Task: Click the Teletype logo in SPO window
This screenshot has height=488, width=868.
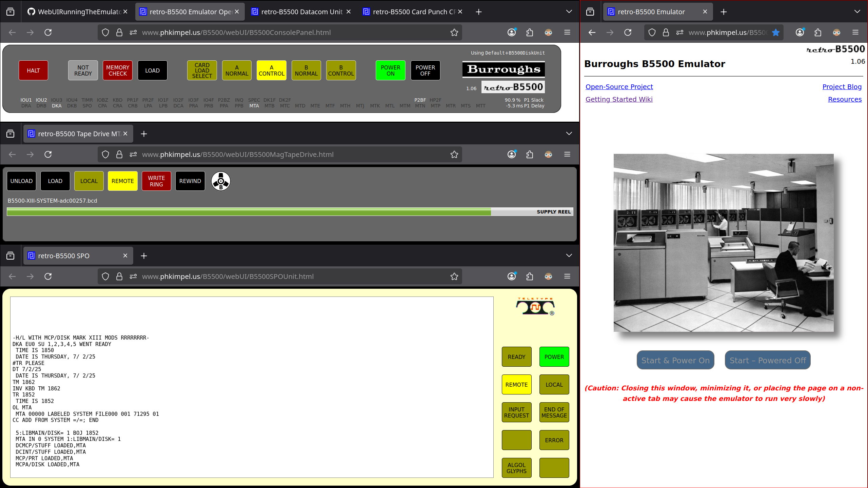Action: (x=535, y=306)
